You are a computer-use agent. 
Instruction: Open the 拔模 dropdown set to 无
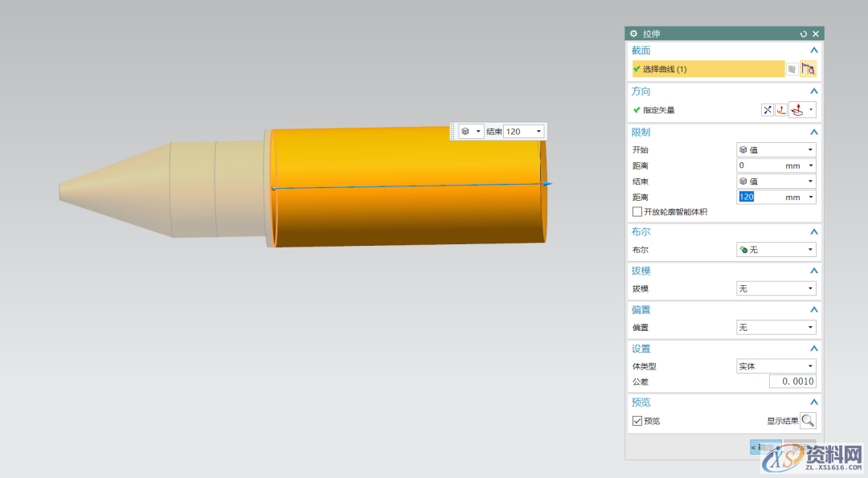coord(776,288)
